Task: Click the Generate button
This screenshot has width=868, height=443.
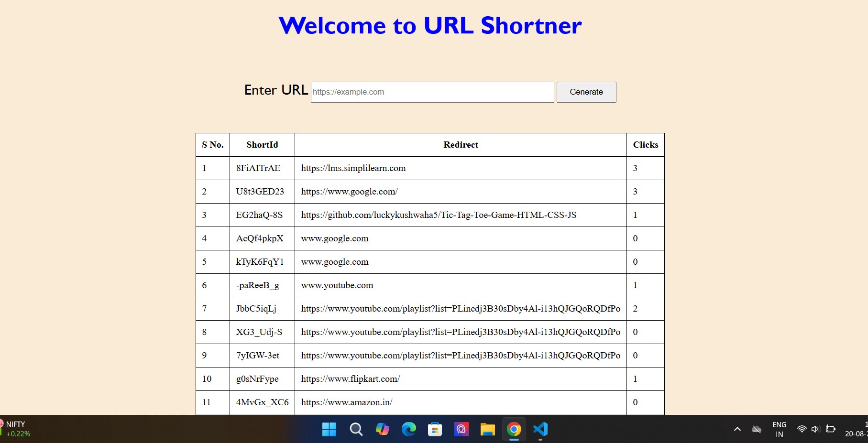Action: tap(586, 92)
